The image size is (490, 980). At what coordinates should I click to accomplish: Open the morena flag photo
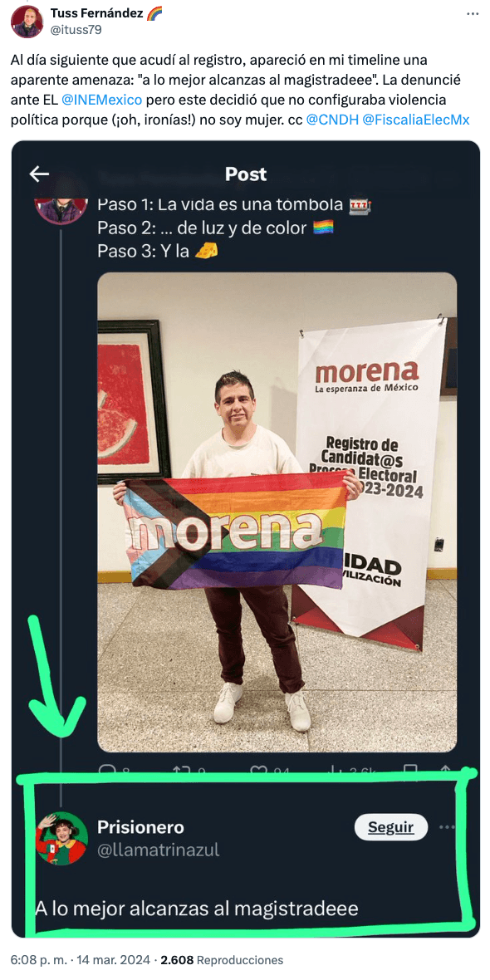pos(277,512)
